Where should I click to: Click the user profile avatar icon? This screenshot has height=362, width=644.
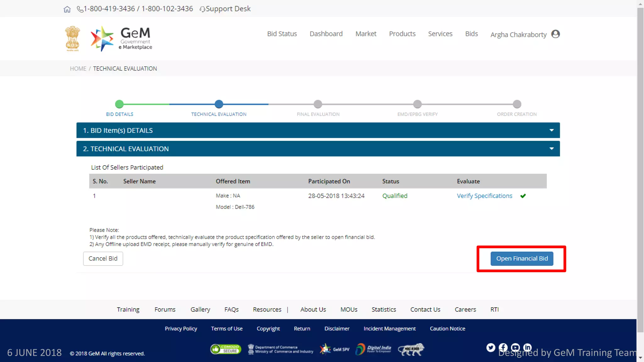pyautogui.click(x=556, y=34)
